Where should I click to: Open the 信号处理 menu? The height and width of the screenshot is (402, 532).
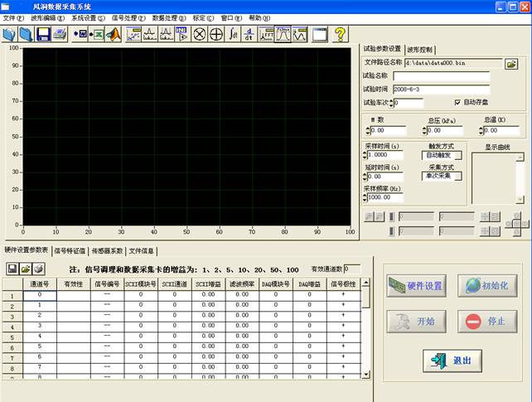click(128, 17)
